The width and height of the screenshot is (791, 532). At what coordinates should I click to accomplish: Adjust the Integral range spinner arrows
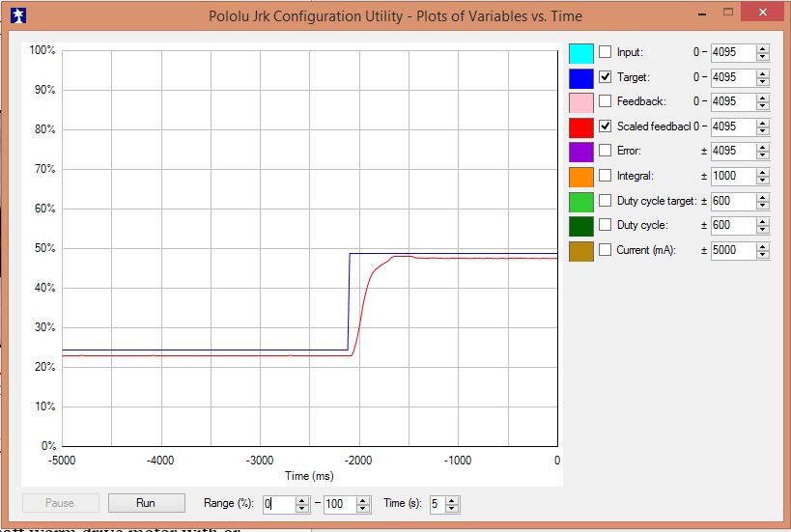pos(763,176)
